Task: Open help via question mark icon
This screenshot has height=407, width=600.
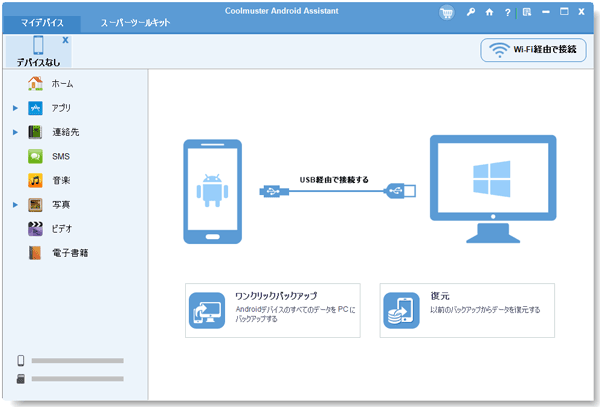Action: (507, 13)
